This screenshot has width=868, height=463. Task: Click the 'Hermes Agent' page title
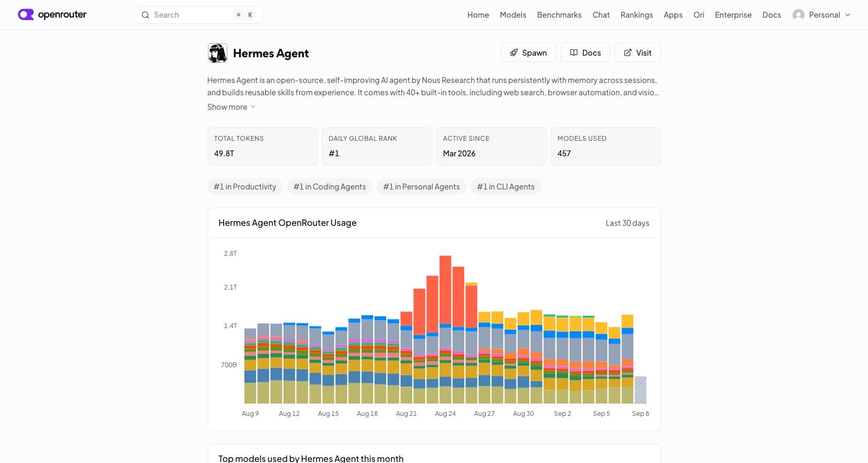click(x=271, y=54)
